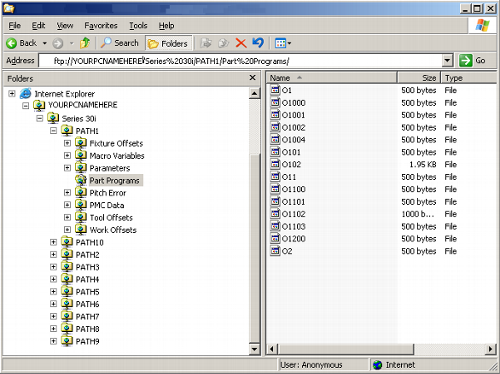Screen dimensions: 500x374
Task: Open the Tools menu
Action: (138, 25)
